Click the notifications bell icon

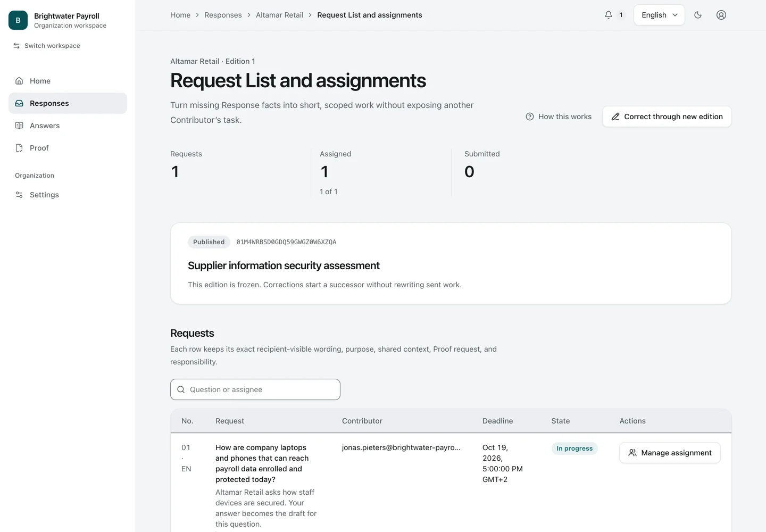point(609,15)
